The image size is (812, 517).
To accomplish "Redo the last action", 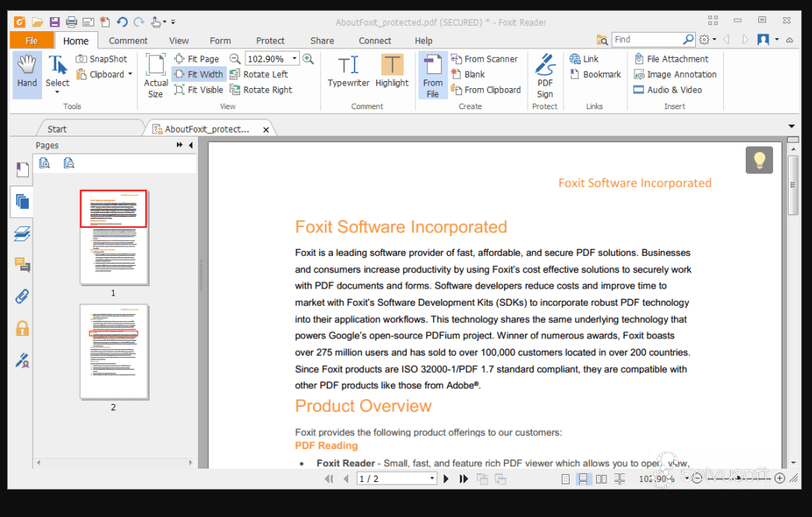I will pos(139,22).
